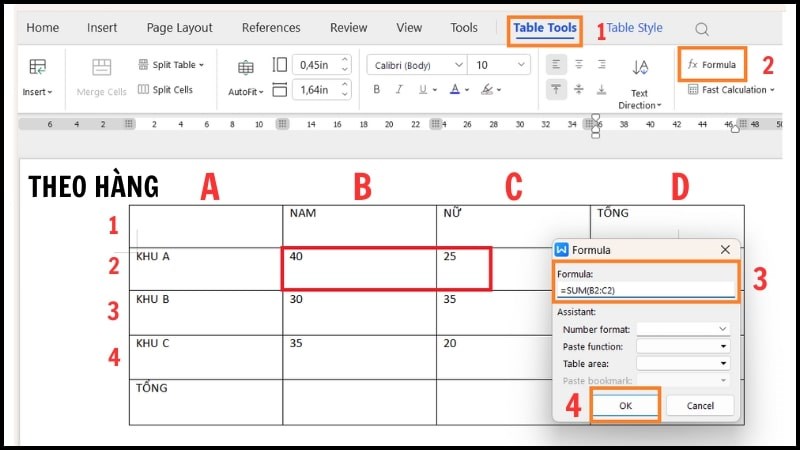The image size is (800, 450).
Task: Click the Text Direction icon
Action: click(x=640, y=68)
